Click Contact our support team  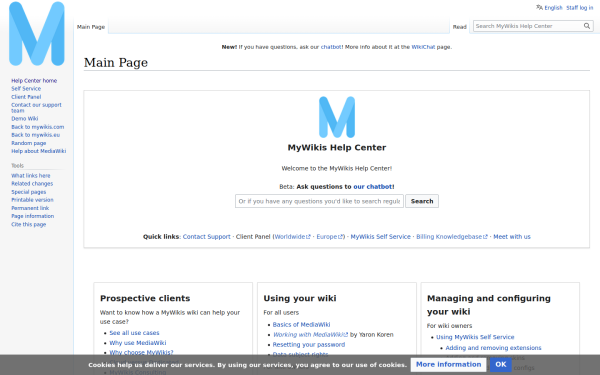[x=36, y=108]
